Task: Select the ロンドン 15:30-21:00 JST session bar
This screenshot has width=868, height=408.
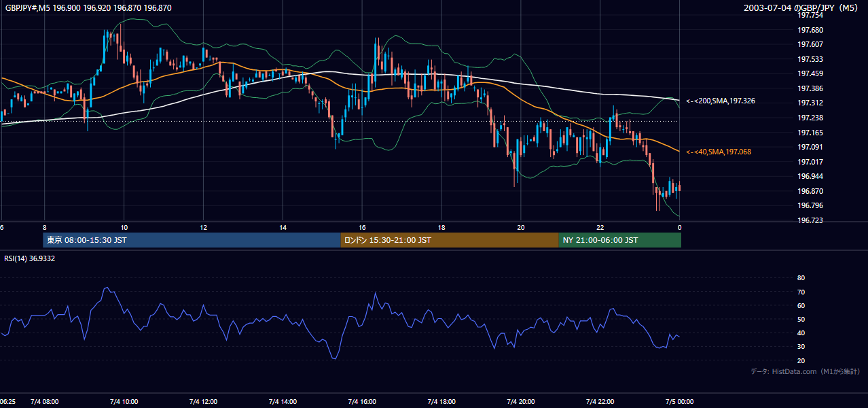Action: pos(450,240)
